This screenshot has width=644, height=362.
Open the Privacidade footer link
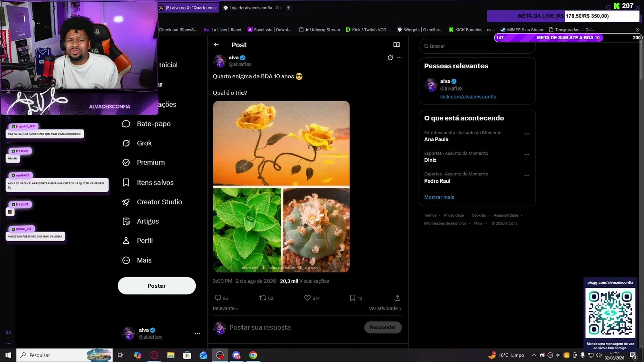(x=454, y=215)
